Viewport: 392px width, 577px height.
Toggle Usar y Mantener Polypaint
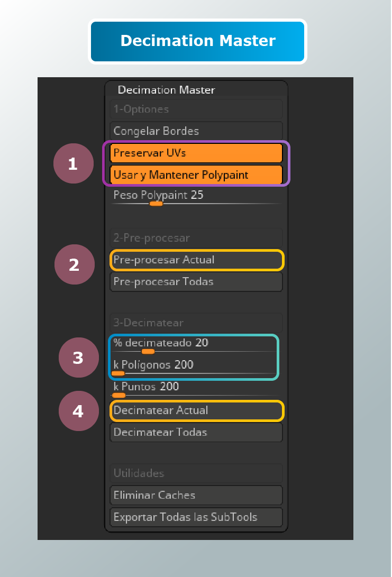(x=196, y=175)
